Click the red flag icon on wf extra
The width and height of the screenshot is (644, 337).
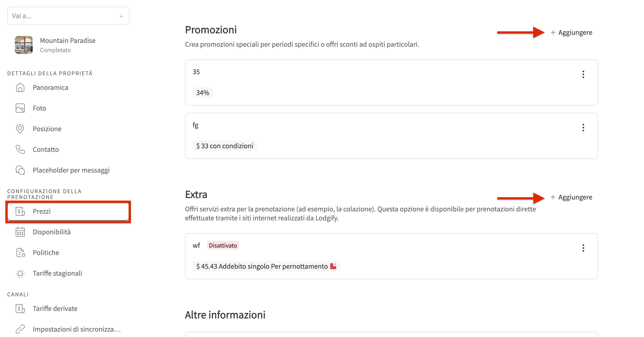[333, 266]
